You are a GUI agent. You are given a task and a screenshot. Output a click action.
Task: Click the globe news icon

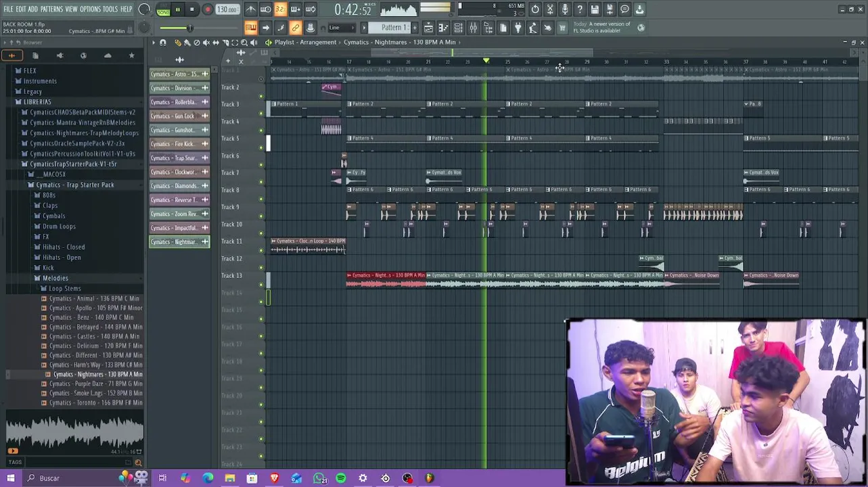[x=641, y=28]
